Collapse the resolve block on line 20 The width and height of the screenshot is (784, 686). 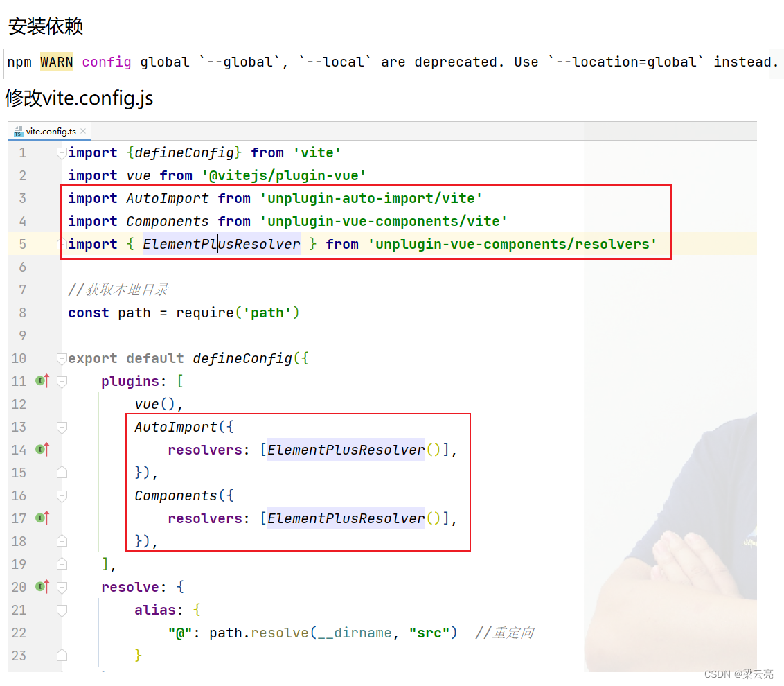coord(62,587)
